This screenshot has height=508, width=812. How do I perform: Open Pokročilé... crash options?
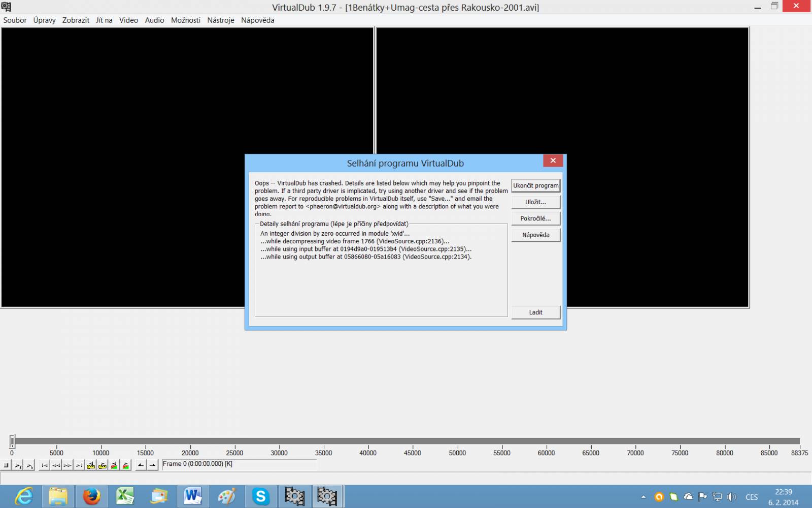click(x=536, y=218)
